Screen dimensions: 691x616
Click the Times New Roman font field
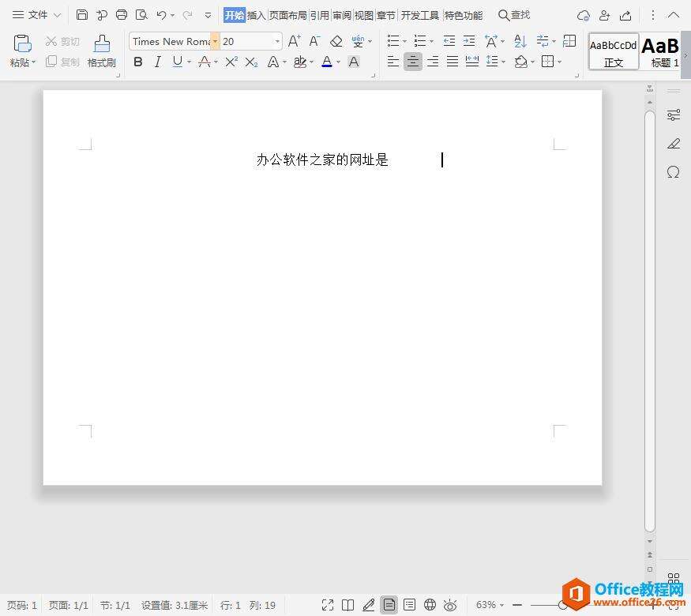tap(171, 41)
